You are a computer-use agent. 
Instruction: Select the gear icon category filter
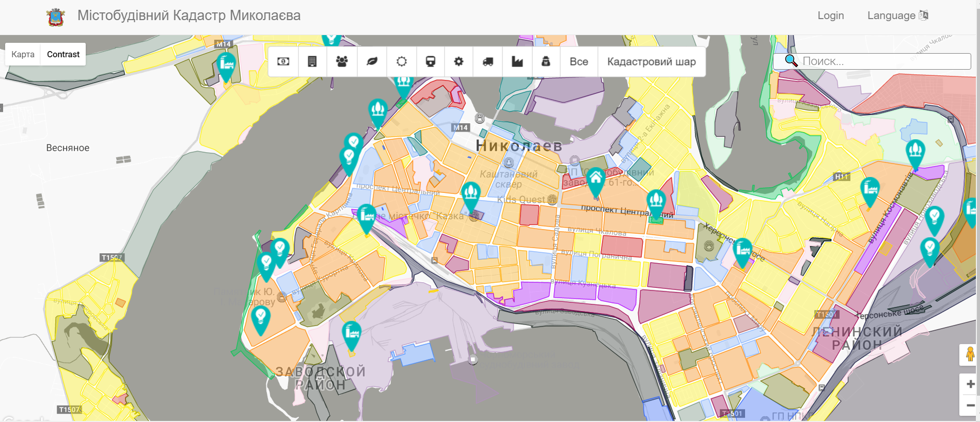[459, 61]
